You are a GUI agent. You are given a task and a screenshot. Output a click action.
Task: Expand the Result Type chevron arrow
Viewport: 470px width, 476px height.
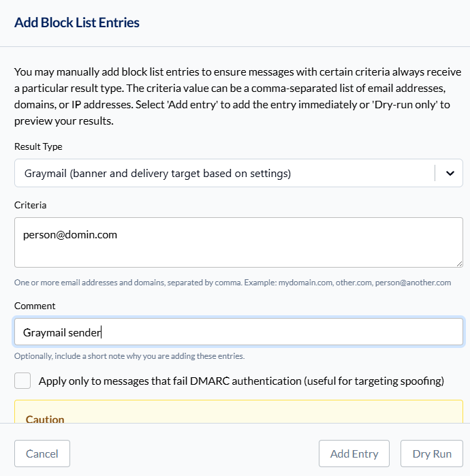click(x=450, y=174)
